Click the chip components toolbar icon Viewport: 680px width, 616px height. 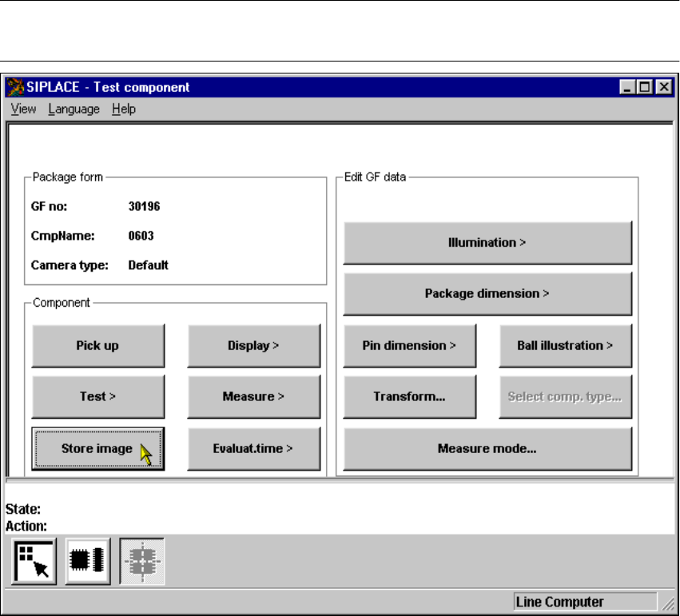88,562
